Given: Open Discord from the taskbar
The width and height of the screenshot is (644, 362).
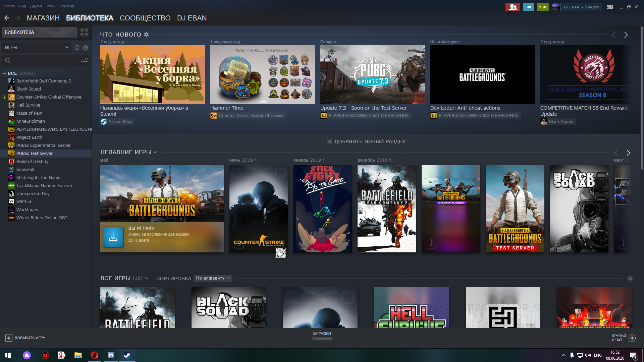Looking at the screenshot, I should pyautogui.click(x=111, y=355).
